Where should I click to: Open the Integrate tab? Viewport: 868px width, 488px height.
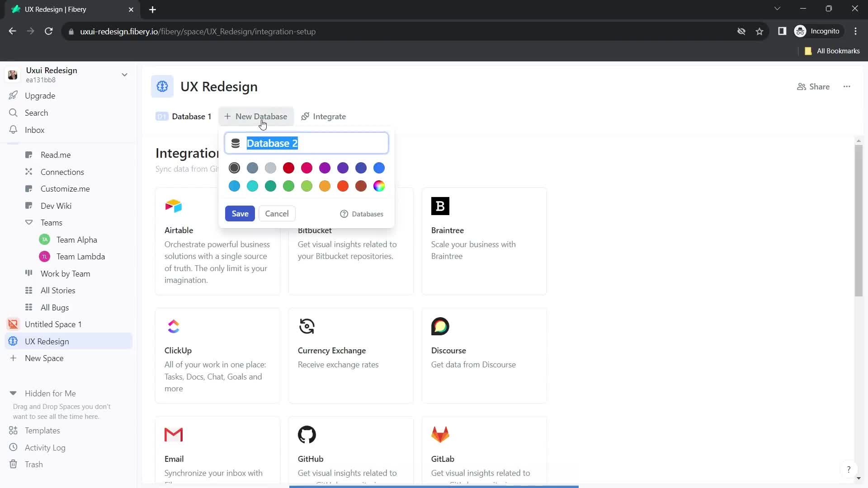pyautogui.click(x=324, y=116)
